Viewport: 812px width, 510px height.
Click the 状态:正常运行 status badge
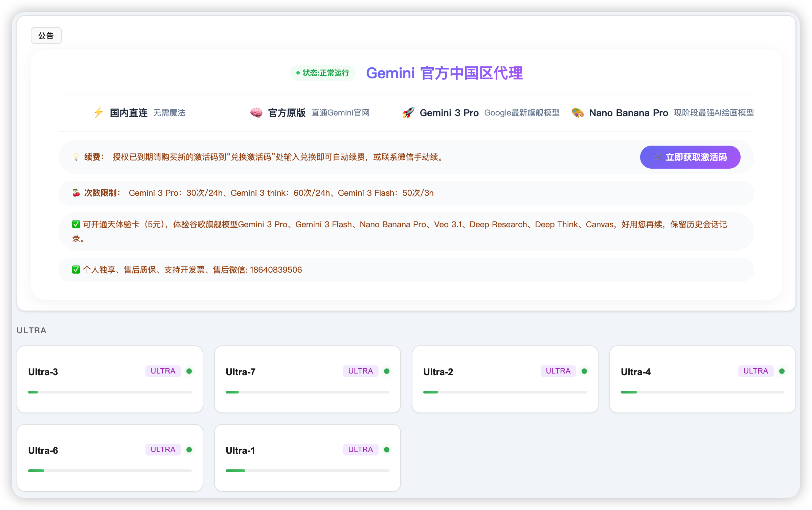pos(322,73)
